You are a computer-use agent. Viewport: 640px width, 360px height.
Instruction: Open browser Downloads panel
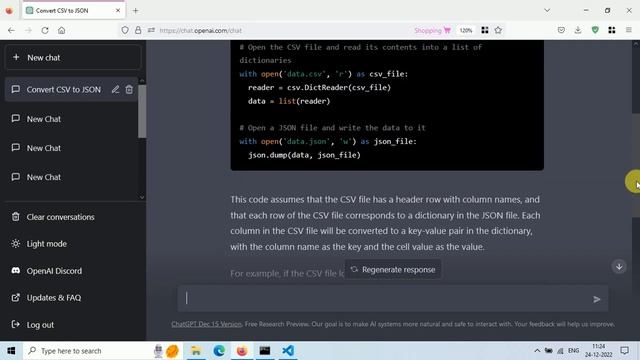tap(578, 30)
